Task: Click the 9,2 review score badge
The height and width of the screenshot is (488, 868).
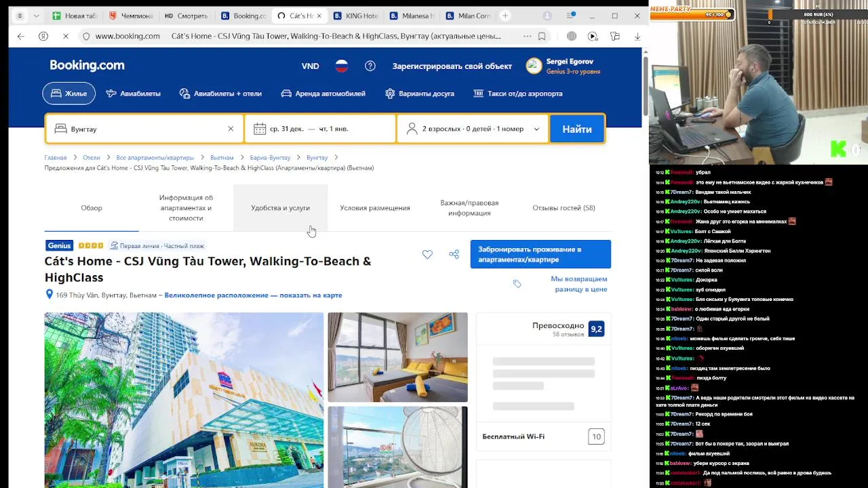Action: [x=596, y=329]
